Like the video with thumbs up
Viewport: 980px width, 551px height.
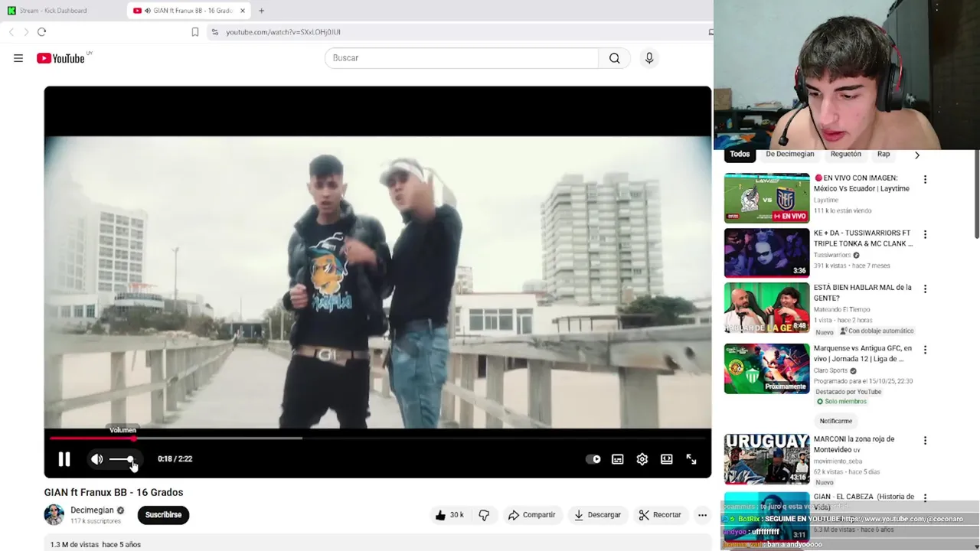coord(449,515)
